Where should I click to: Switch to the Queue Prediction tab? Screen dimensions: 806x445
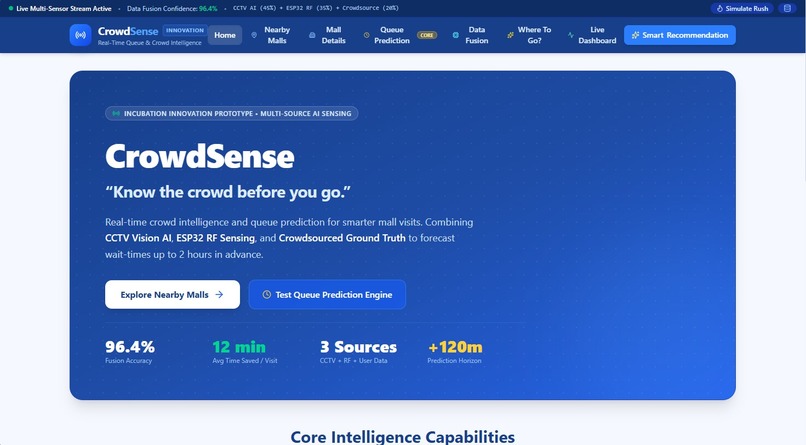(400, 35)
